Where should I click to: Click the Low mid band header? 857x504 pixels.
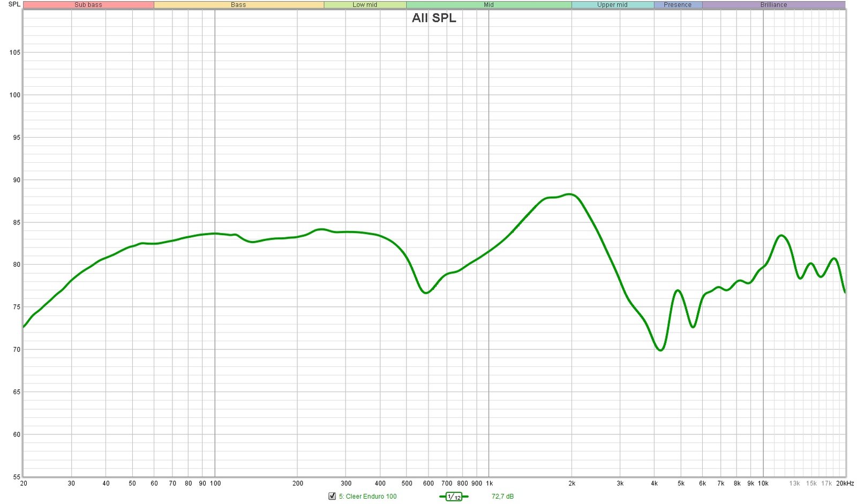[x=365, y=5]
